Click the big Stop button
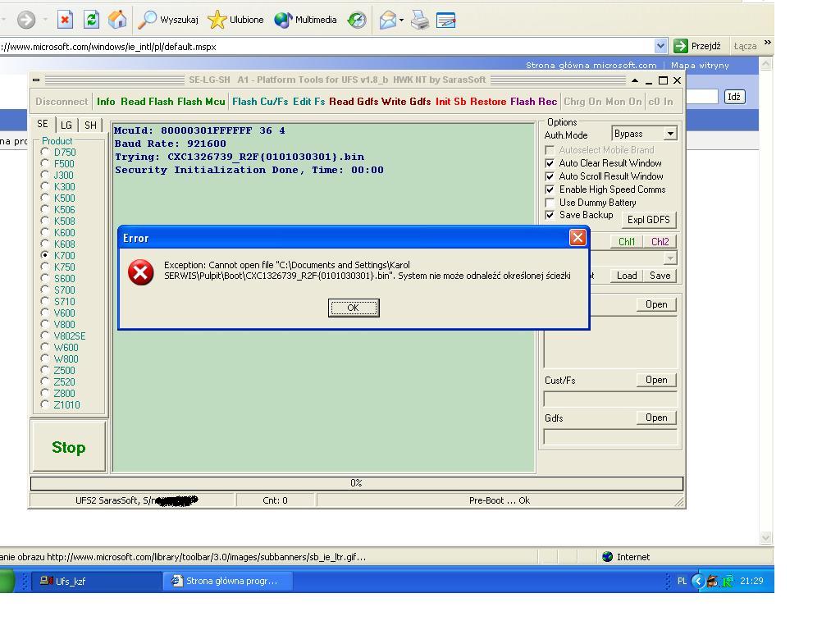The width and height of the screenshot is (840, 630). tap(69, 447)
